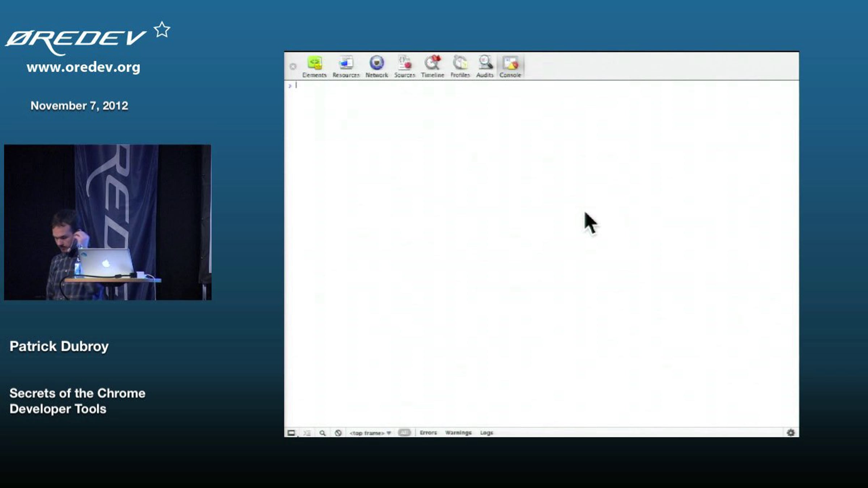Filter console by Errors
The image size is (868, 488).
pyautogui.click(x=428, y=433)
